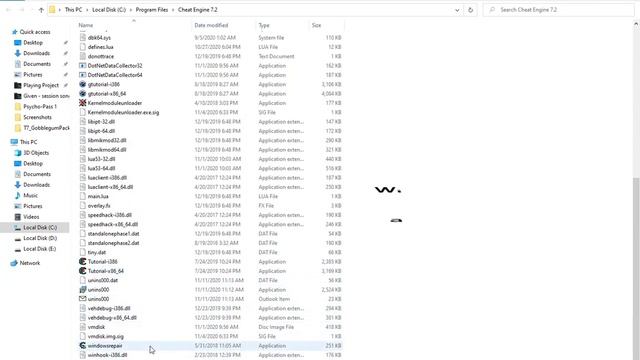
Task: Click the Search Cheat Engine 7.2 box
Action: click(x=558, y=10)
